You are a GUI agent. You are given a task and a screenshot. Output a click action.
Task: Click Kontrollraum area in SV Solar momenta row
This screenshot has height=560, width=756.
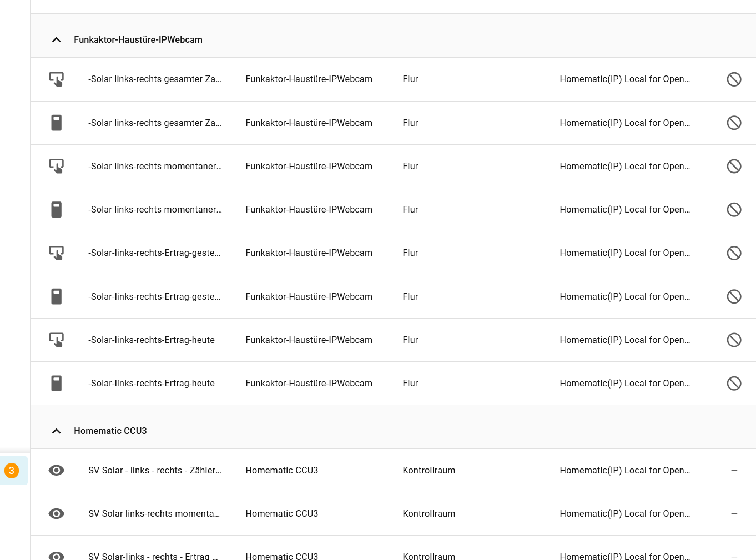tap(429, 513)
